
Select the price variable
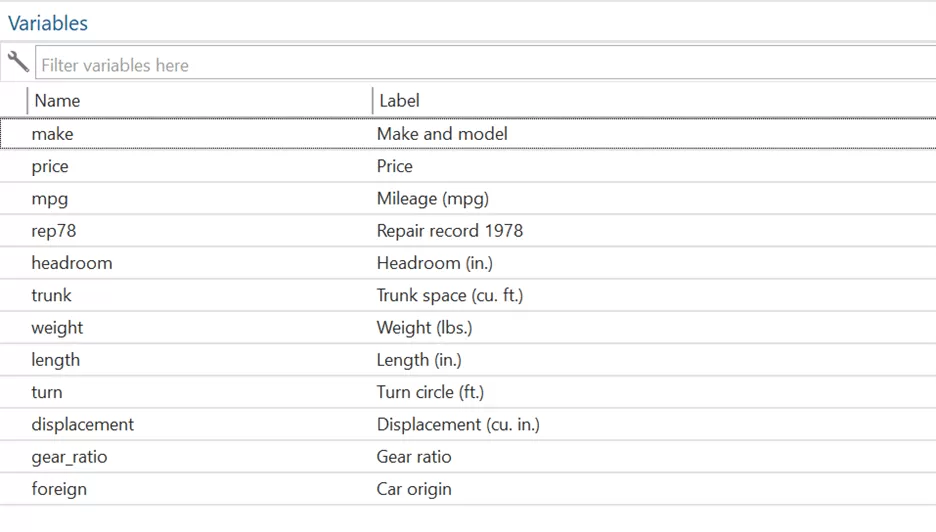(50, 166)
